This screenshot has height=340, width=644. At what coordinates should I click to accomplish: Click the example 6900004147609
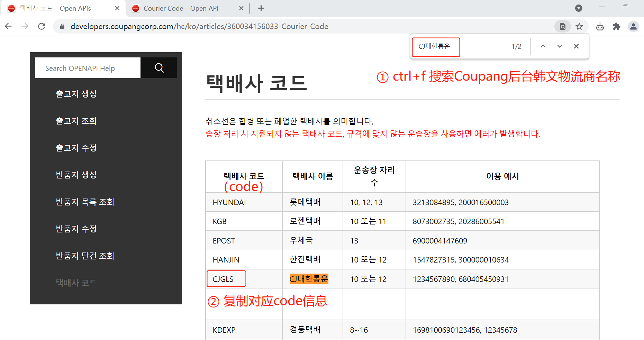[440, 241]
